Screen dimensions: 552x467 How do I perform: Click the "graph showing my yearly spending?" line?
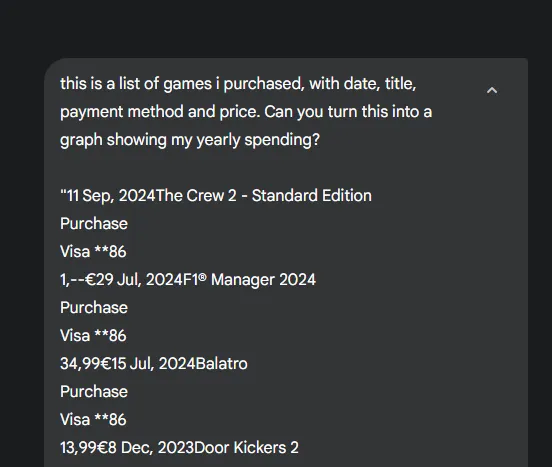[x=190, y=140]
